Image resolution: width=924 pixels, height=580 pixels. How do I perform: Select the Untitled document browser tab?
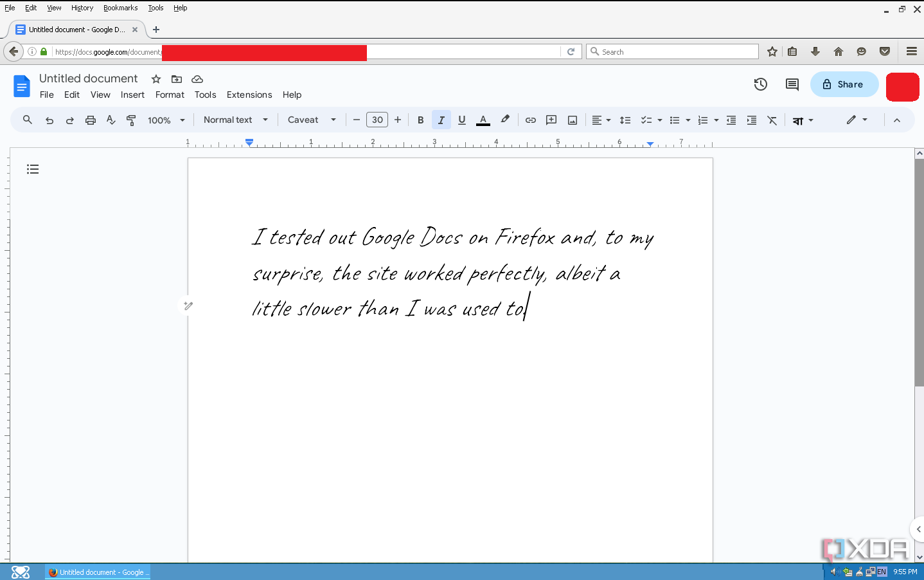point(76,30)
